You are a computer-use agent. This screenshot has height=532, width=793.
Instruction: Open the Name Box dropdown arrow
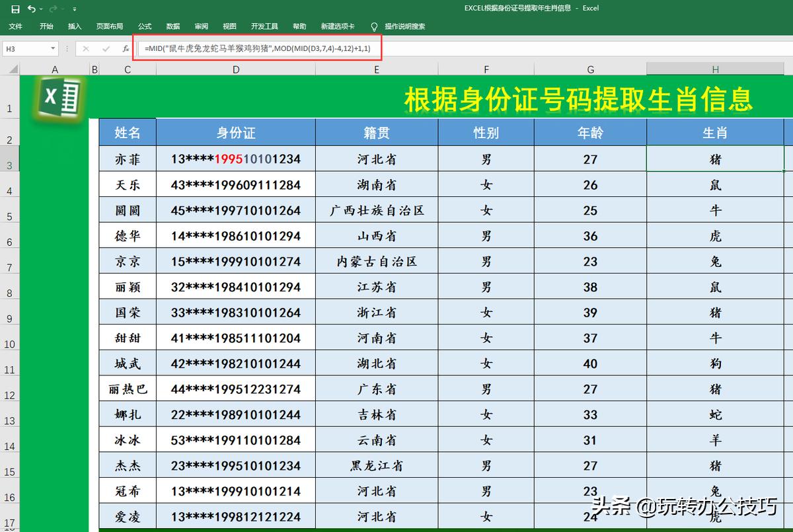(x=53, y=48)
